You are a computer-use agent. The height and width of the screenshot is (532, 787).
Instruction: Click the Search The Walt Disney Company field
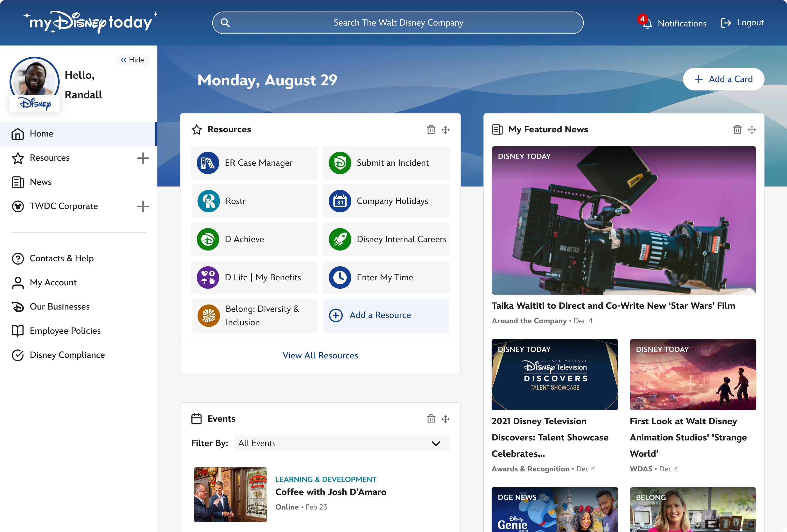coord(397,23)
